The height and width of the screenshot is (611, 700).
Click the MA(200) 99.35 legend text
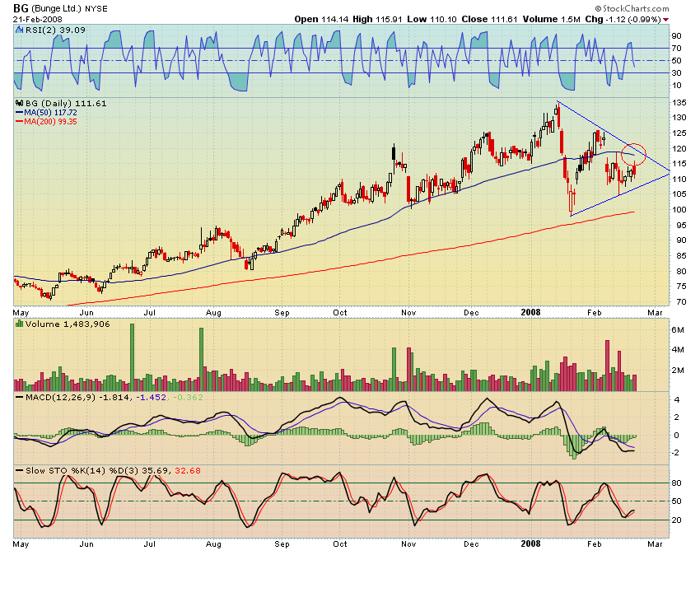[x=50, y=121]
